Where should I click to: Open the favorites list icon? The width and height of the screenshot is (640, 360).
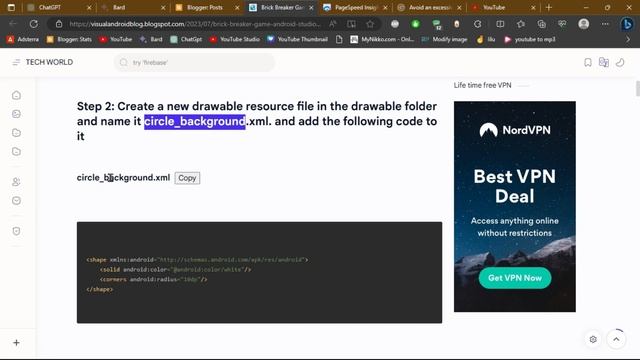[521, 24]
